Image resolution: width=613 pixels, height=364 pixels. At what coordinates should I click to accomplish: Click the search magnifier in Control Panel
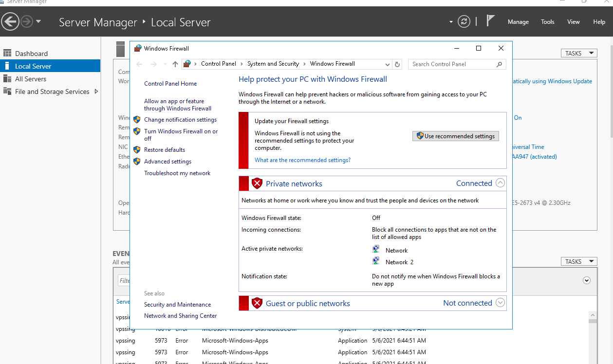click(x=499, y=64)
